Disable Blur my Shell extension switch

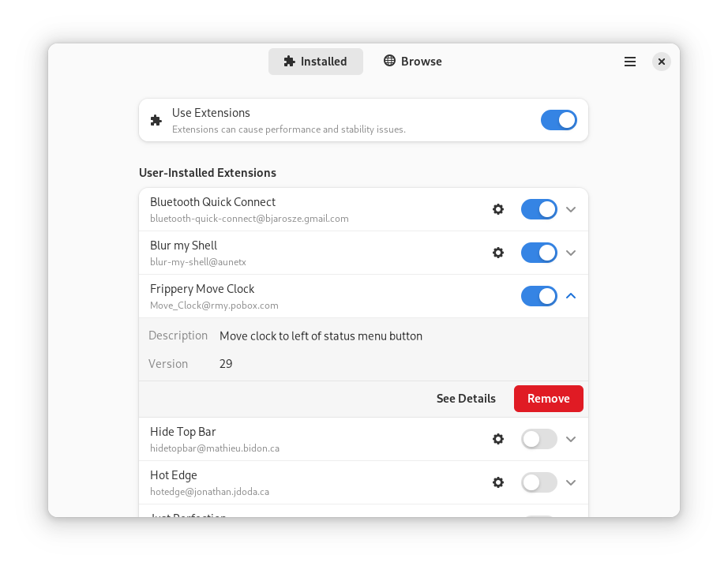[539, 253]
